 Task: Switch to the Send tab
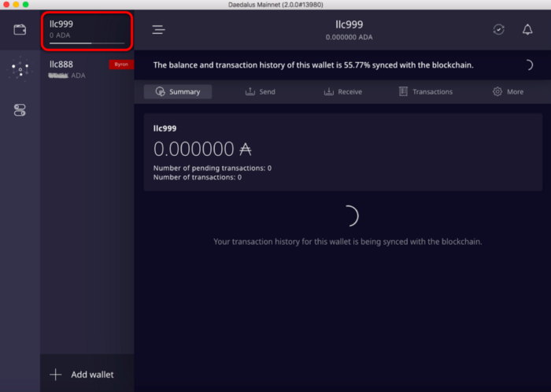(x=260, y=91)
